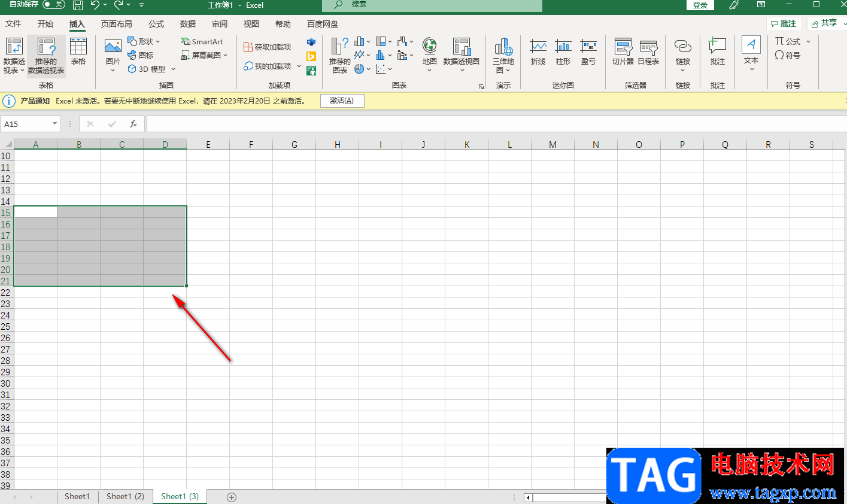Insert a Comment (批注) from ribbon
The height and width of the screenshot is (504, 847).
[717, 51]
